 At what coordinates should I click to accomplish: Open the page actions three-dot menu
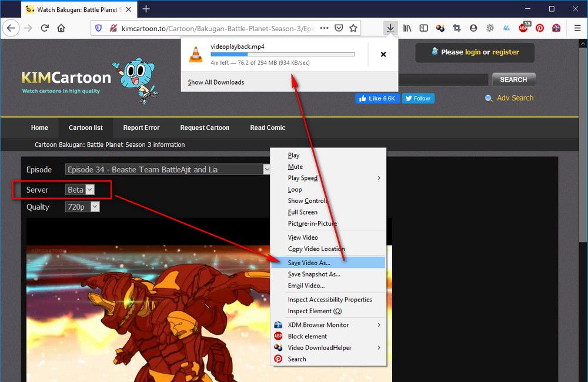tap(325, 28)
